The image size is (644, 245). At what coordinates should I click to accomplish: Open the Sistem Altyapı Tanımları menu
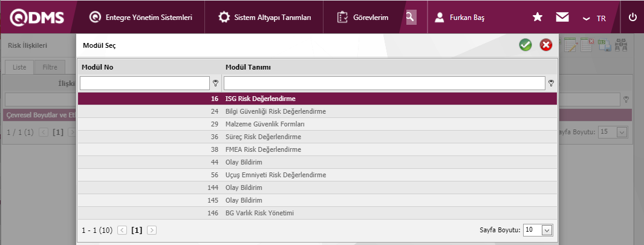[265, 18]
